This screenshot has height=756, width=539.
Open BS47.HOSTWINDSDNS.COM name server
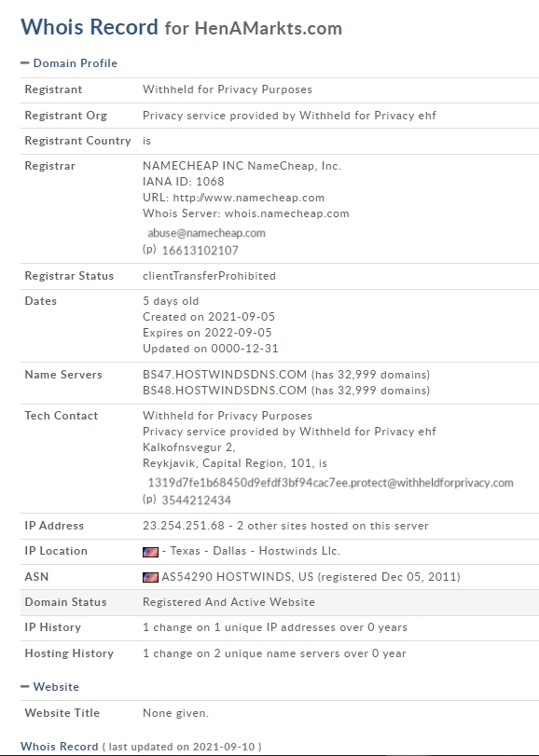click(x=225, y=375)
